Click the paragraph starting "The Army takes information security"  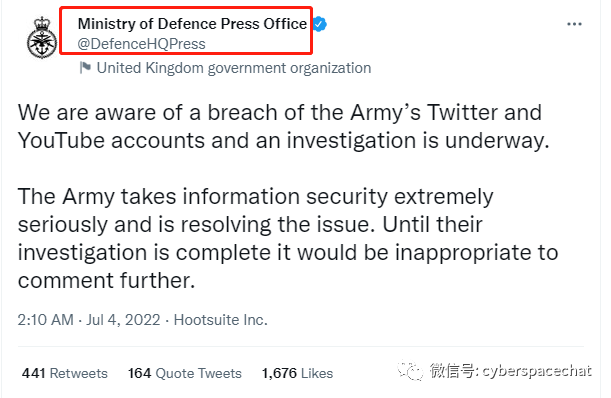[x=288, y=238]
